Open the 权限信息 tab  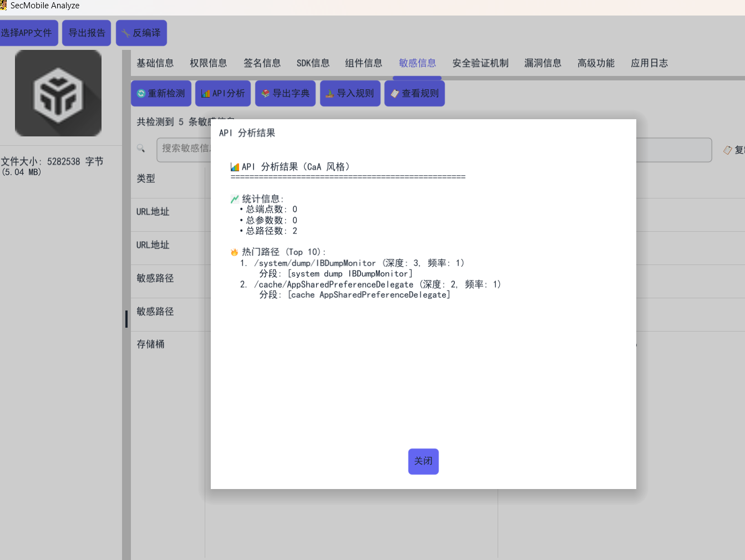pyautogui.click(x=209, y=63)
